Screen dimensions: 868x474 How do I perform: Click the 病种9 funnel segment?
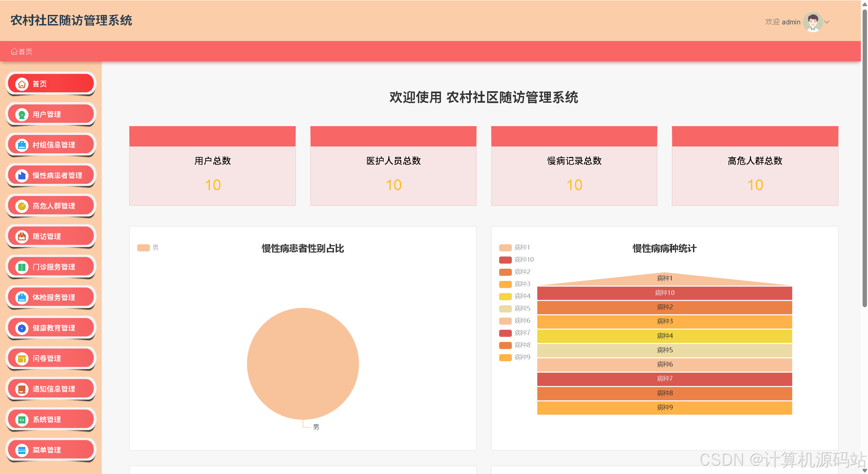click(664, 408)
